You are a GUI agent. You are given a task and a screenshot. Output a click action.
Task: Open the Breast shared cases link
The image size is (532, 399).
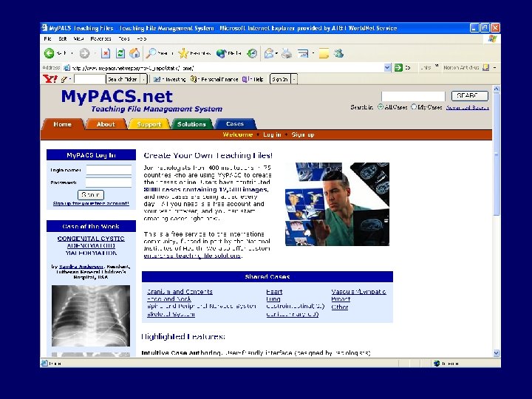pos(341,299)
